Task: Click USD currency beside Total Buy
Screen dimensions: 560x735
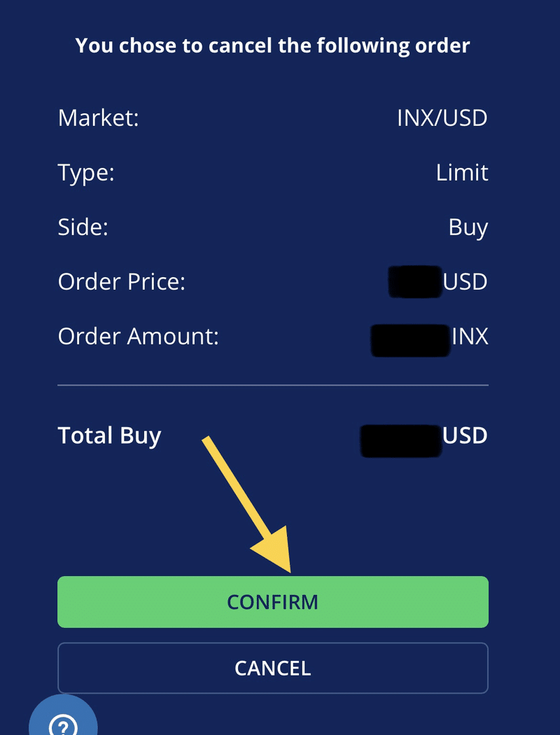Action: (465, 435)
